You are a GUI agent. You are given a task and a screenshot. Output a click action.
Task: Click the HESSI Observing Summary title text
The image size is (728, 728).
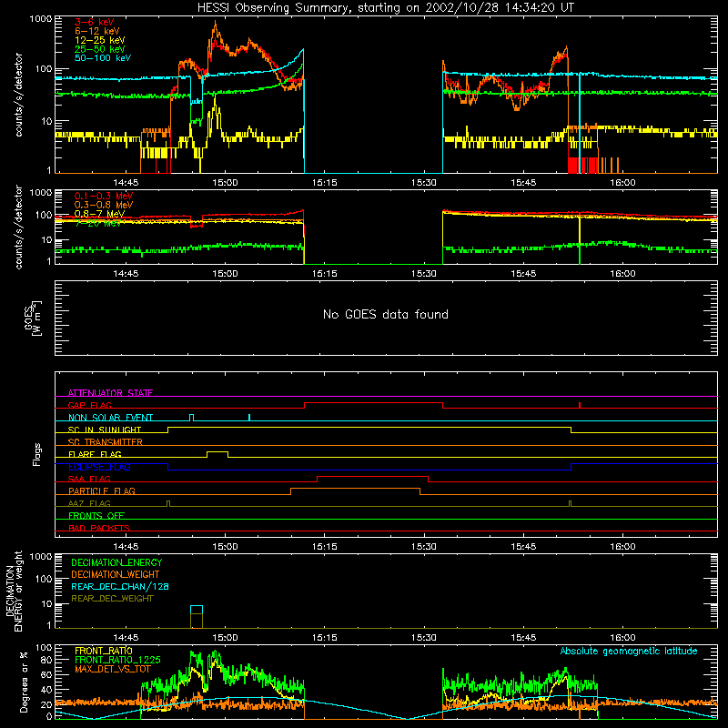(x=385, y=7)
